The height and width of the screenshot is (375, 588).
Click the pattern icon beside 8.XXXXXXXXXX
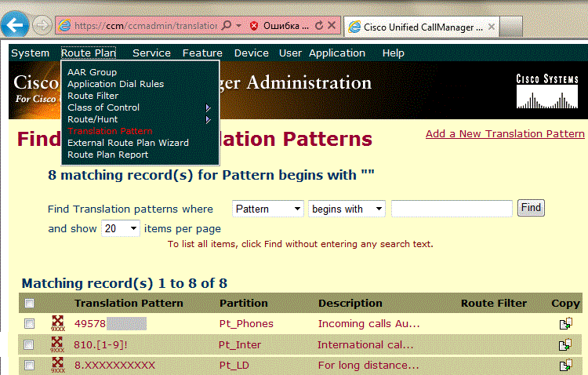click(57, 365)
